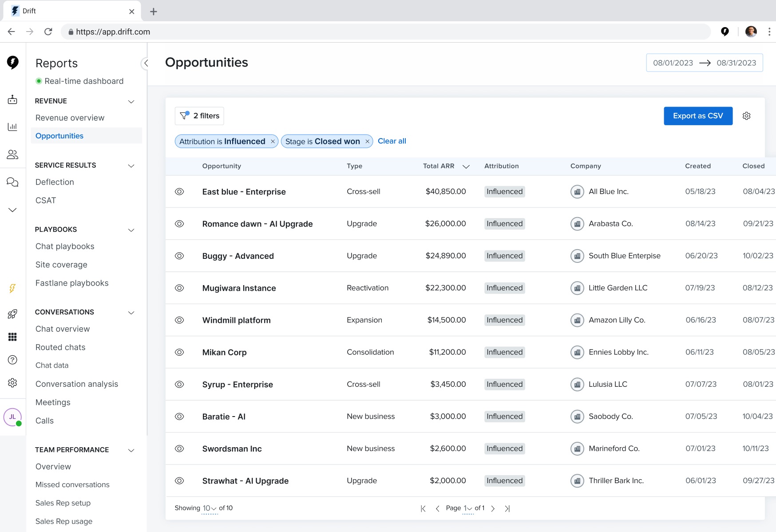The height and width of the screenshot is (532, 776).
Task: Open the bot icon in left rail
Action: click(12, 100)
